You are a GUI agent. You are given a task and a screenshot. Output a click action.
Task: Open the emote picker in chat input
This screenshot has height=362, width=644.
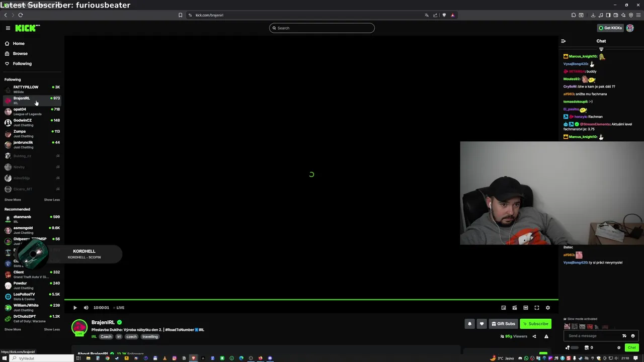tap(633, 336)
